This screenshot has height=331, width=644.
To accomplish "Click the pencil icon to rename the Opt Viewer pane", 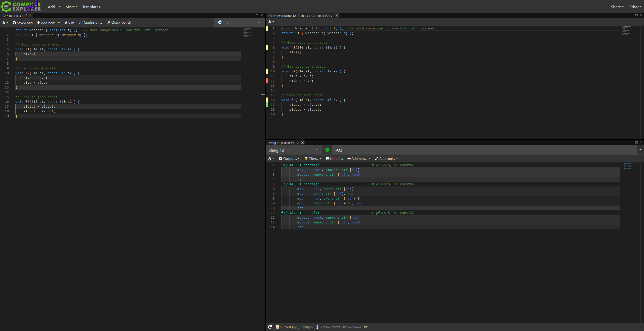I will coord(332,15).
